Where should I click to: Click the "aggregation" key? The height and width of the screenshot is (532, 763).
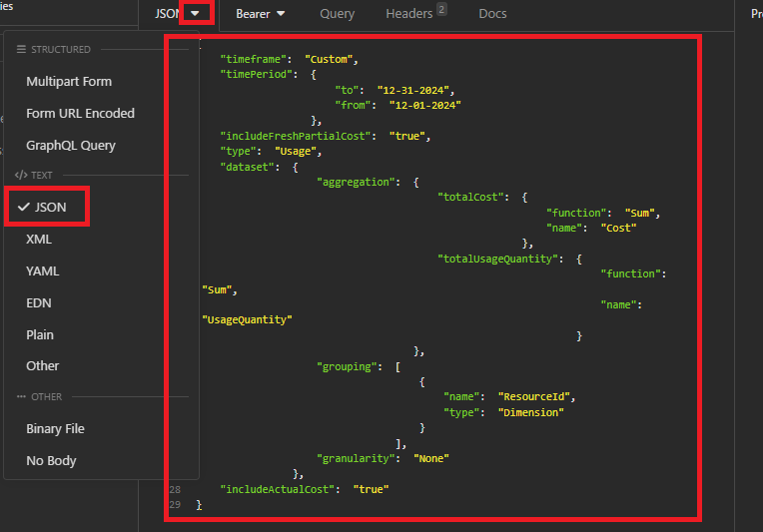coord(356,182)
